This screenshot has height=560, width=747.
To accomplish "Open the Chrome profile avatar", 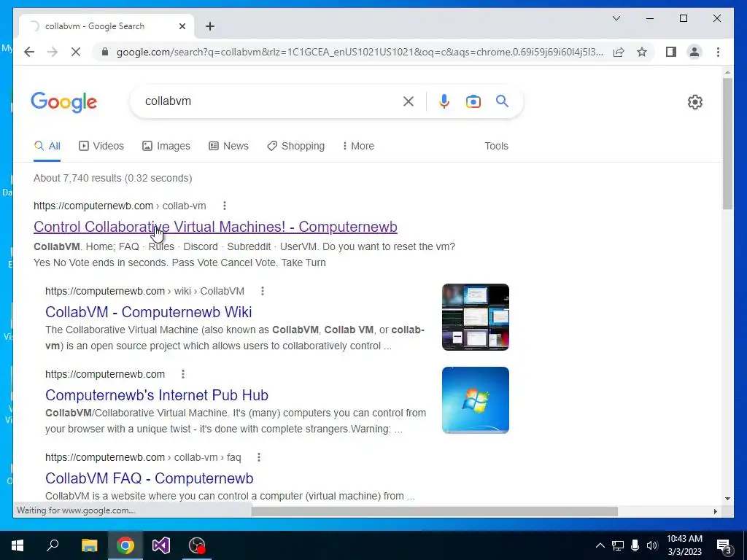I will click(x=694, y=52).
